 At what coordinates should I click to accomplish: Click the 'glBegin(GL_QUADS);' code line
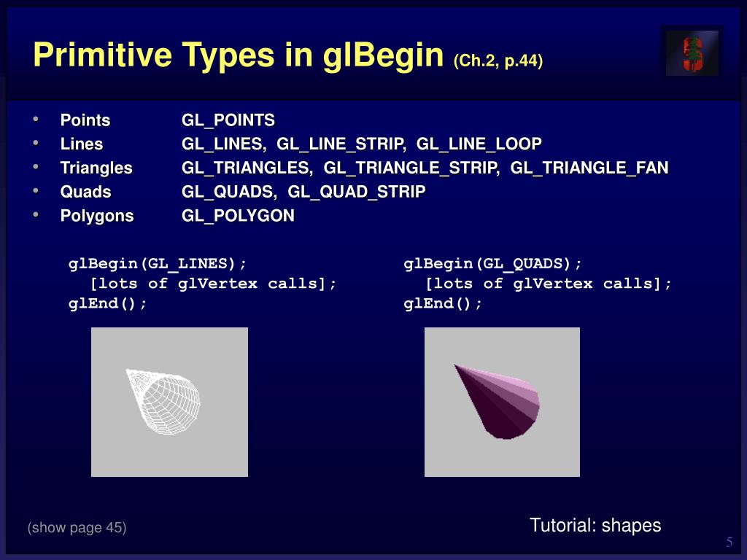[x=492, y=264]
